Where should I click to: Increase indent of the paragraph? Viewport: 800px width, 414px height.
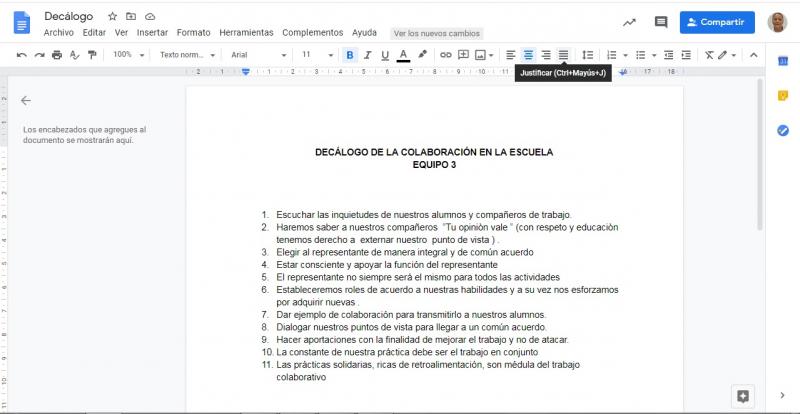point(686,55)
